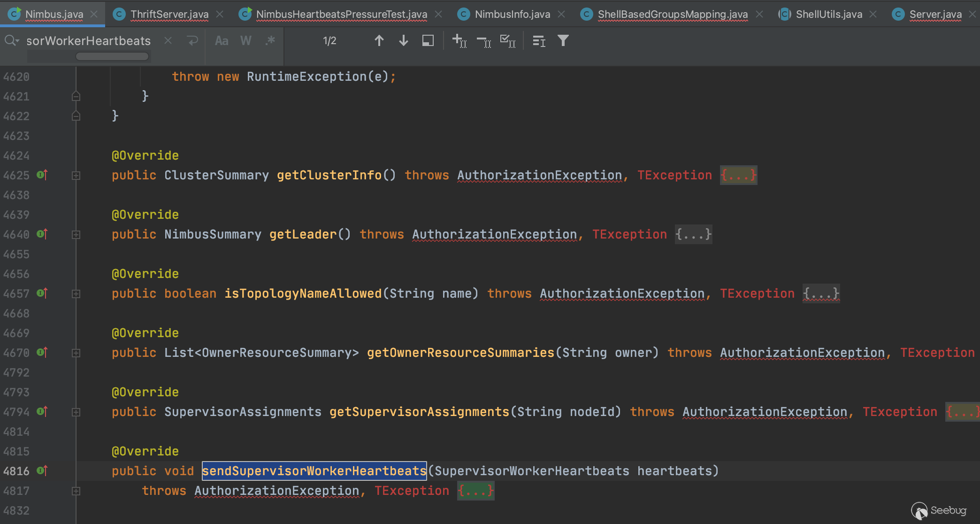The width and height of the screenshot is (980, 524).
Task: Add selection for next occurrence icon
Action: pyautogui.click(x=459, y=41)
